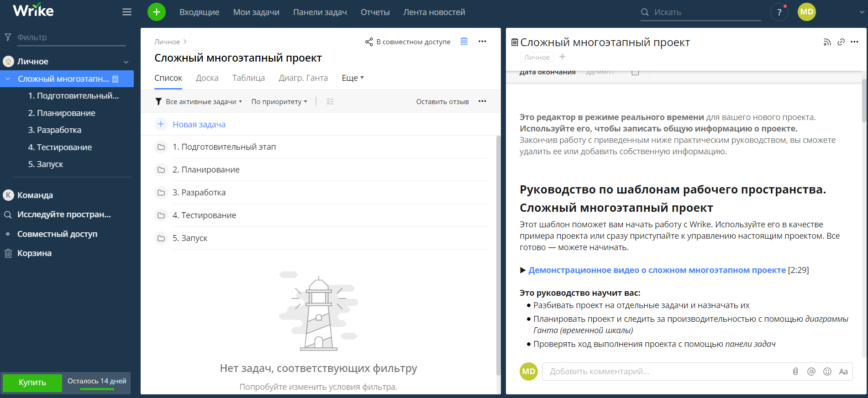Open Лента новостей

[x=434, y=12]
